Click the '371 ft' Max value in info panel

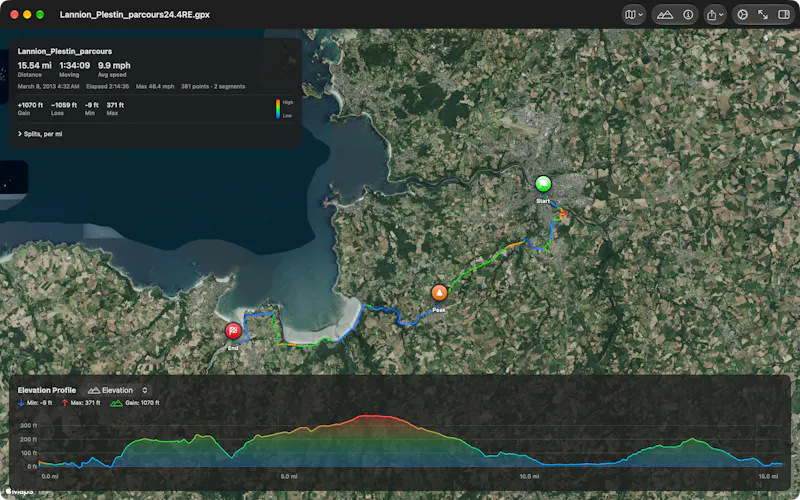click(x=115, y=105)
